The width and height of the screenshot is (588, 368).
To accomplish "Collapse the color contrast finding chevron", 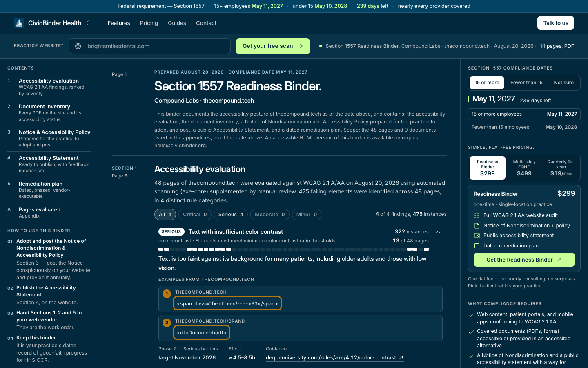I will point(438,232).
